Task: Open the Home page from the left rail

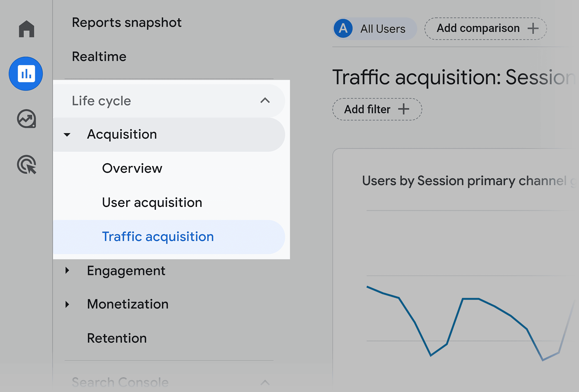Action: tap(26, 28)
